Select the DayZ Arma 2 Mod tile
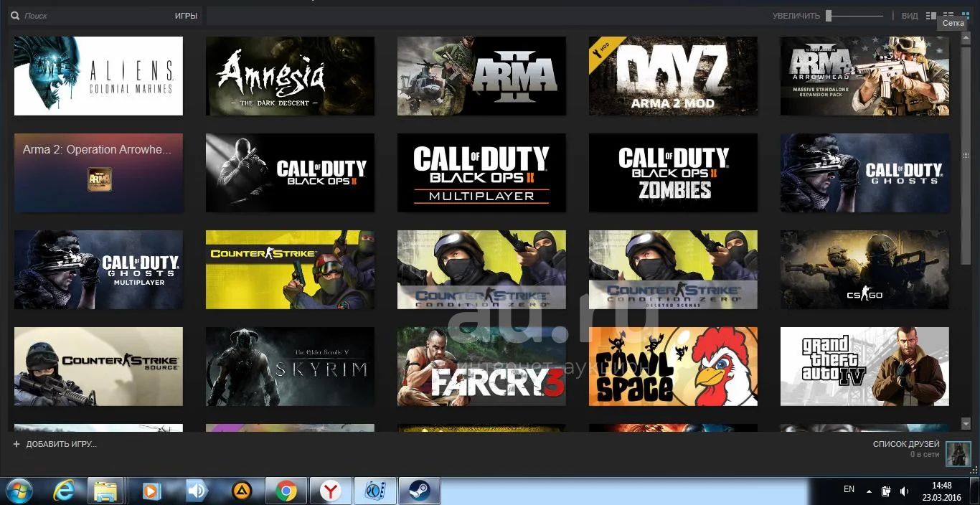 [673, 76]
